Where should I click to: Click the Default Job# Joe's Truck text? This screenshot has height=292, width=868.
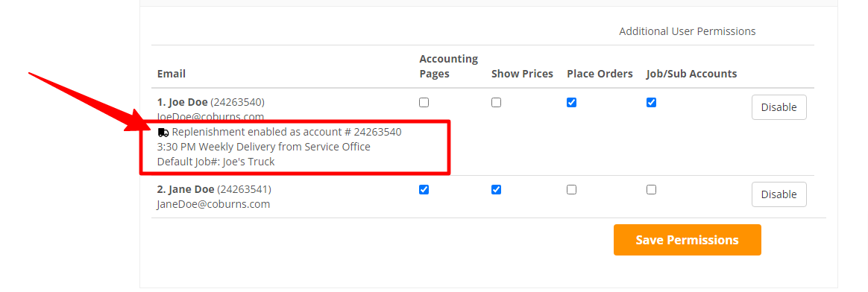(216, 162)
